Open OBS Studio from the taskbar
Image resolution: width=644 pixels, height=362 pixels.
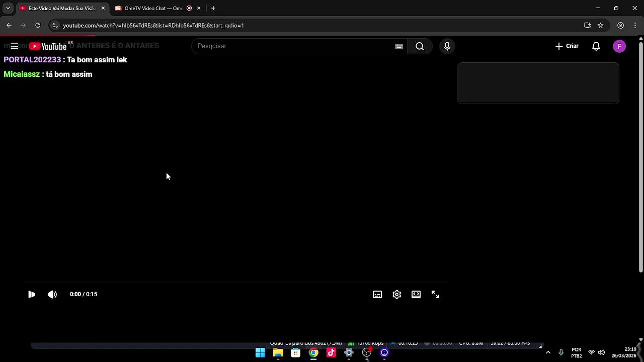[x=367, y=352]
